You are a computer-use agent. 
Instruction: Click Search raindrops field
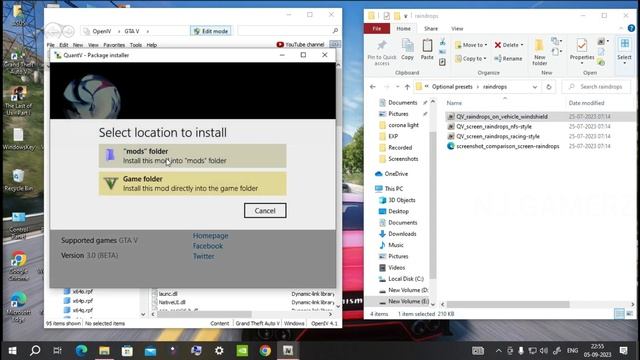(x=596, y=87)
